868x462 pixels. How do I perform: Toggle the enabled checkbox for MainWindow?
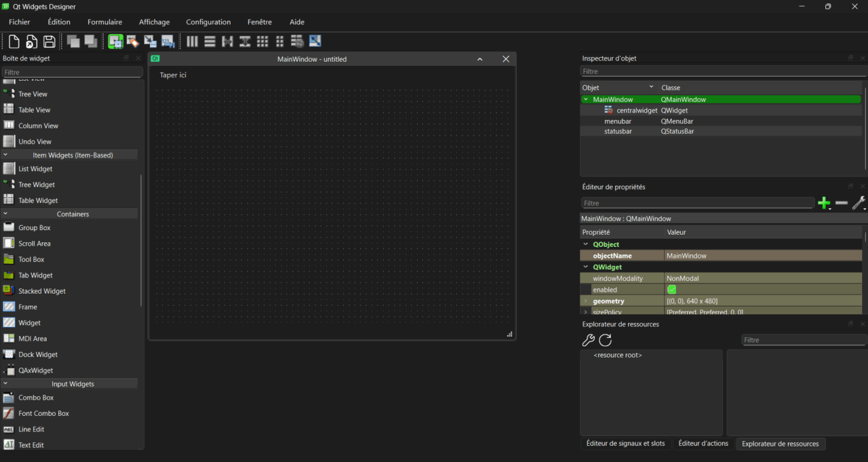[672, 289]
